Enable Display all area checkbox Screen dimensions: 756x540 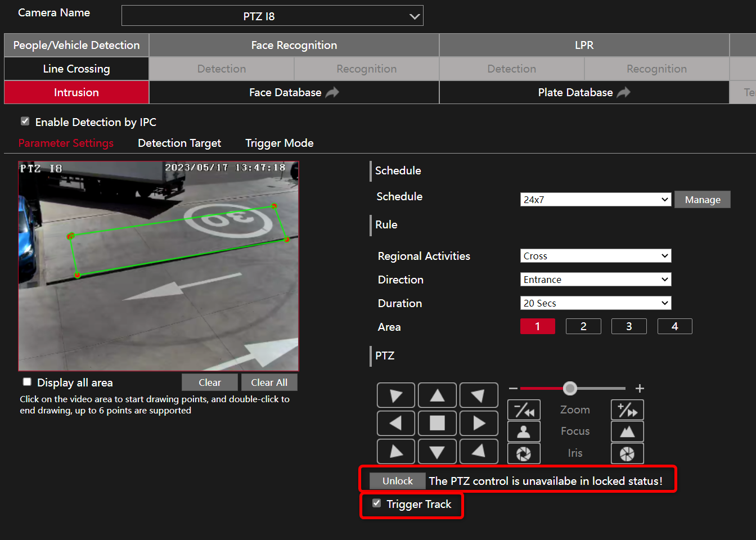pyautogui.click(x=27, y=382)
